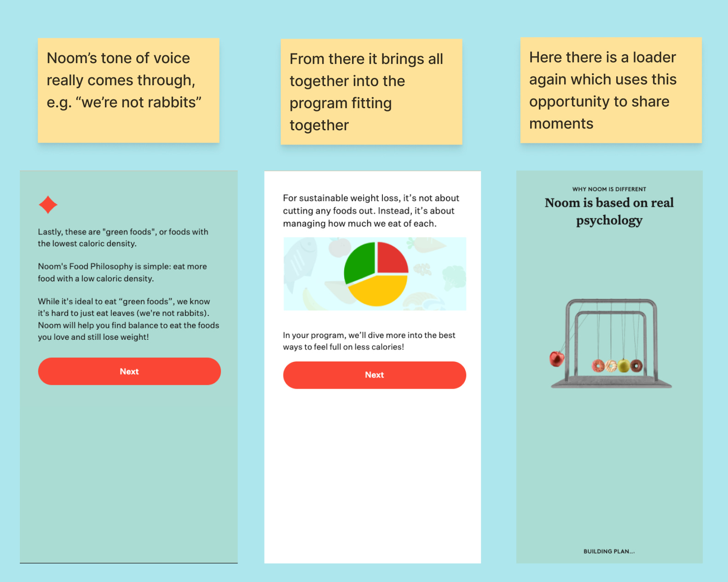Select the "Noom's tone of voice" sticky note
The image size is (728, 582).
click(x=128, y=90)
